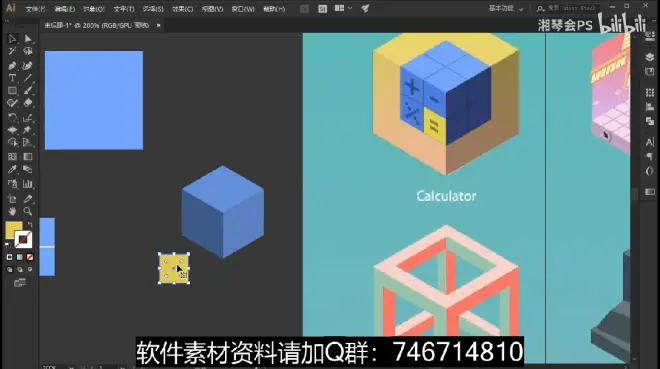Select the Rotate tool

coord(12,118)
